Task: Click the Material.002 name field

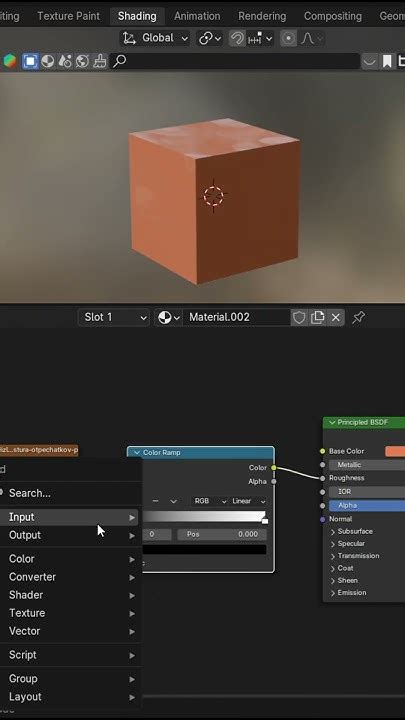Action: click(x=236, y=317)
